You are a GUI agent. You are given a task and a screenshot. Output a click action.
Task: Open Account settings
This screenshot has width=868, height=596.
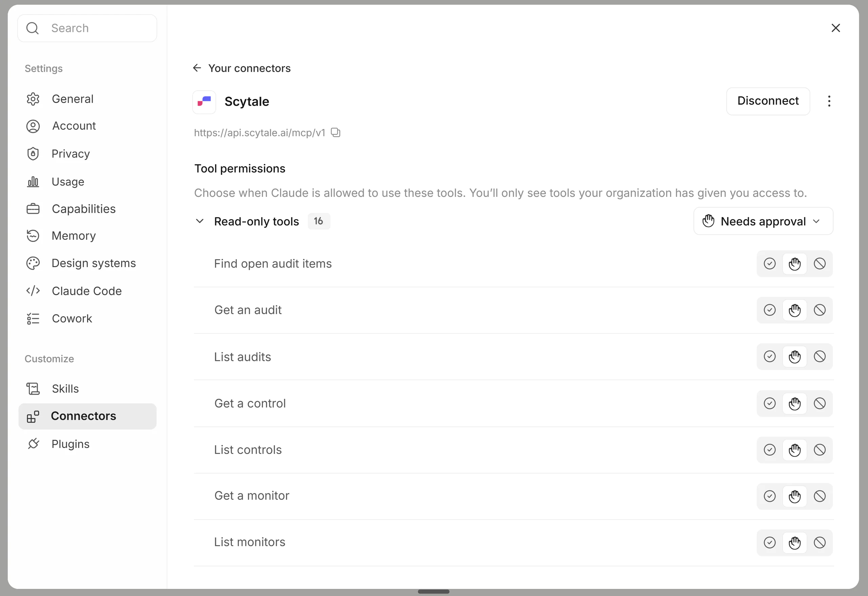(x=87, y=126)
